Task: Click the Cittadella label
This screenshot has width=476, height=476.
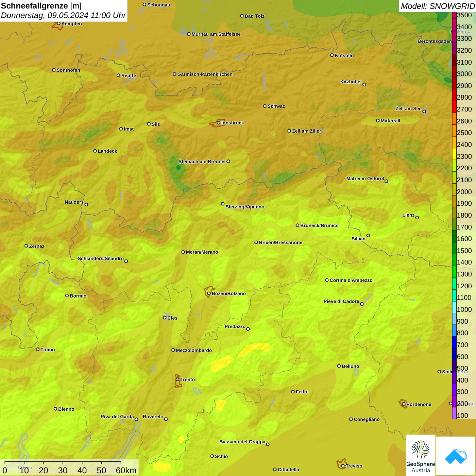Action: click(288, 470)
